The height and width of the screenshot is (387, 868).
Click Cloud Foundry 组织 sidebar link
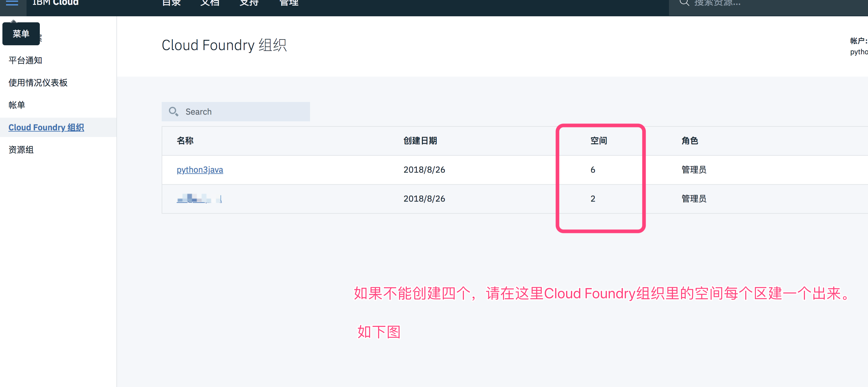(x=46, y=127)
